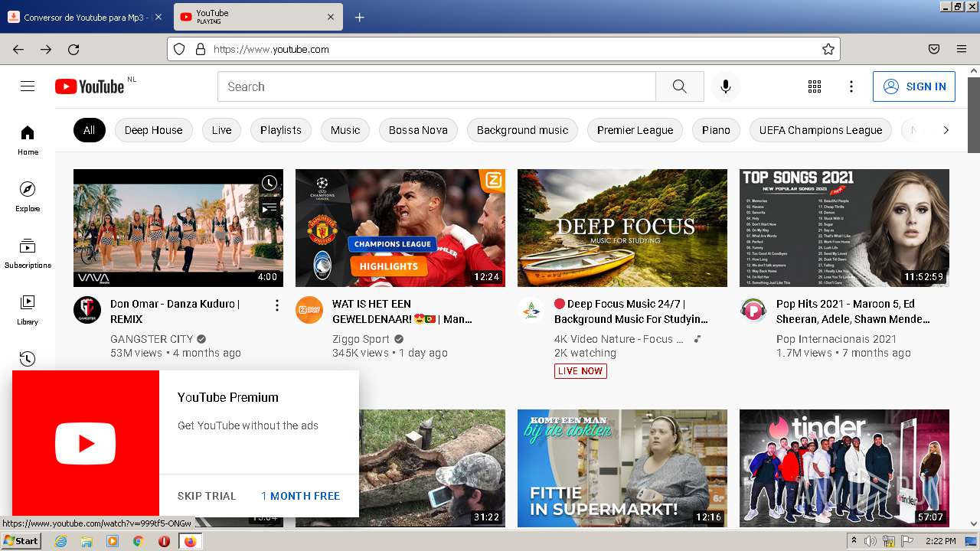Show the tracking protection shield info

179,49
